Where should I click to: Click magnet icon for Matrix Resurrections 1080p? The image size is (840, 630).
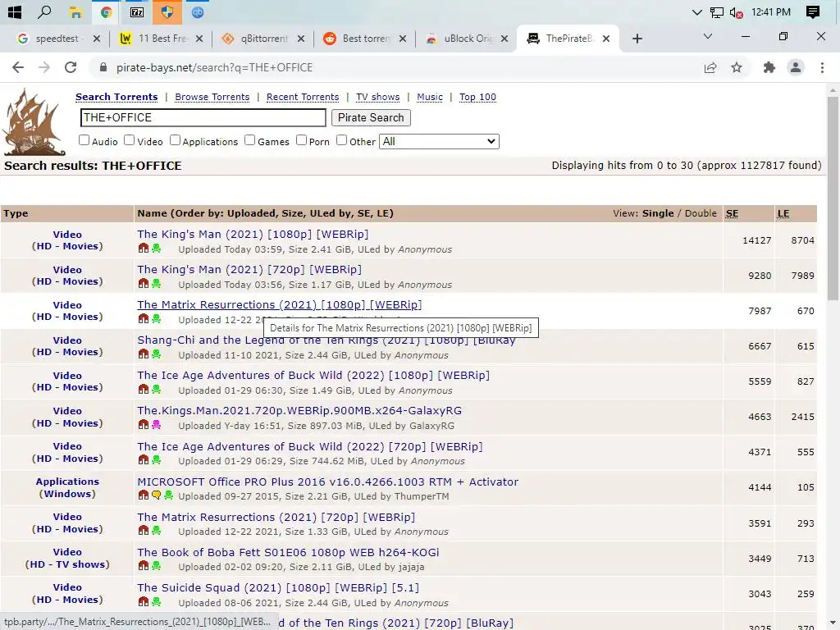143,319
